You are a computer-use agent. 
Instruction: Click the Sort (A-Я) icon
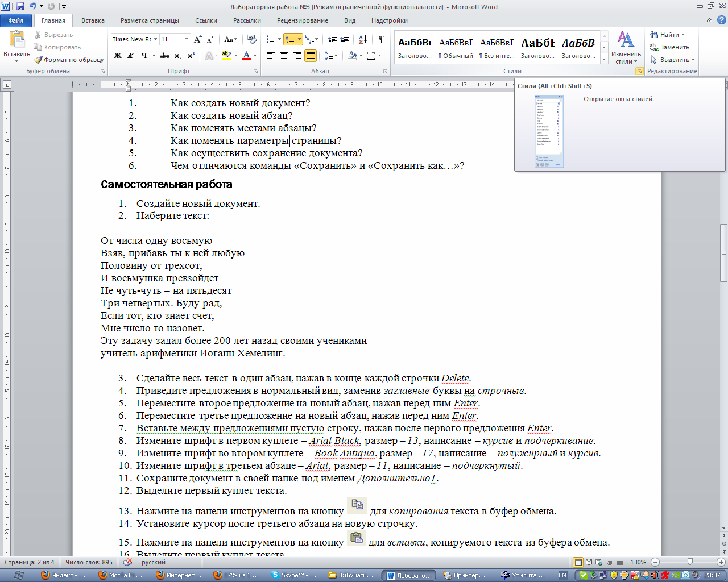(363, 39)
